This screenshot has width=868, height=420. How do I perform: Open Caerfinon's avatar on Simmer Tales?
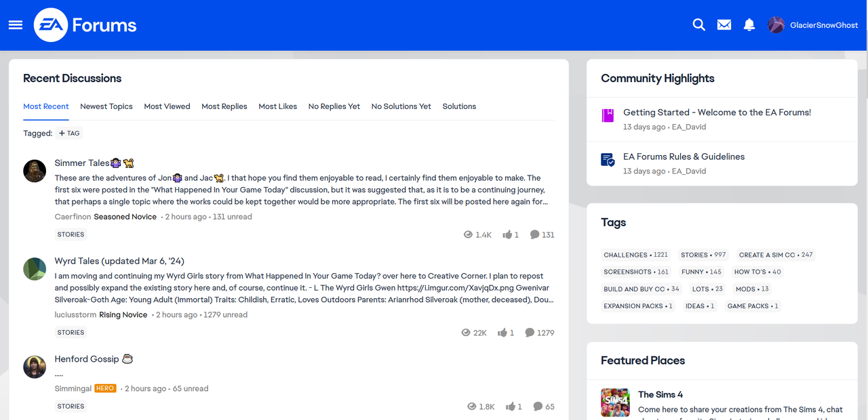point(35,171)
